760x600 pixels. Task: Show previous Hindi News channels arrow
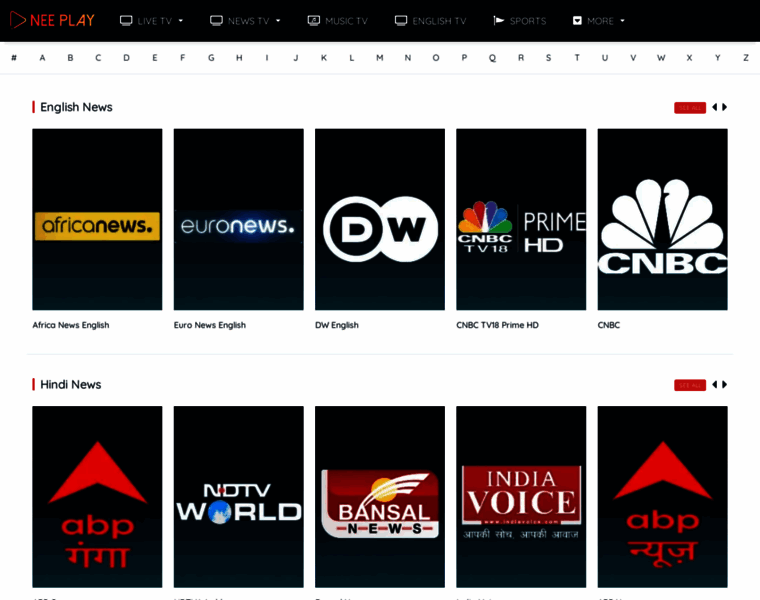coord(714,384)
